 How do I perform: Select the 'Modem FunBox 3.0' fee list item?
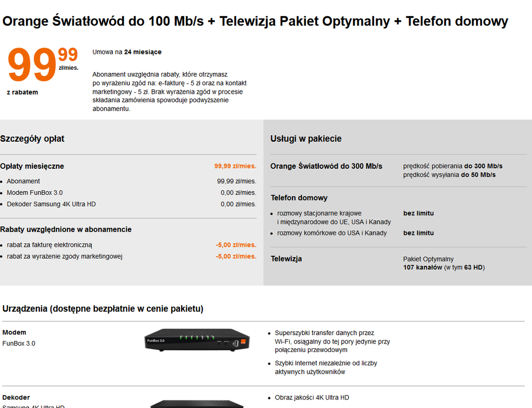tap(35, 193)
